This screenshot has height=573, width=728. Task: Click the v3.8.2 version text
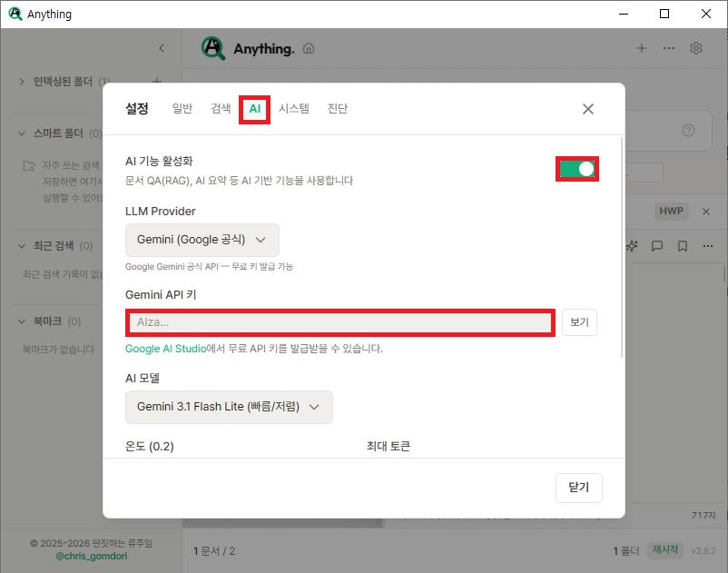pyautogui.click(x=703, y=551)
